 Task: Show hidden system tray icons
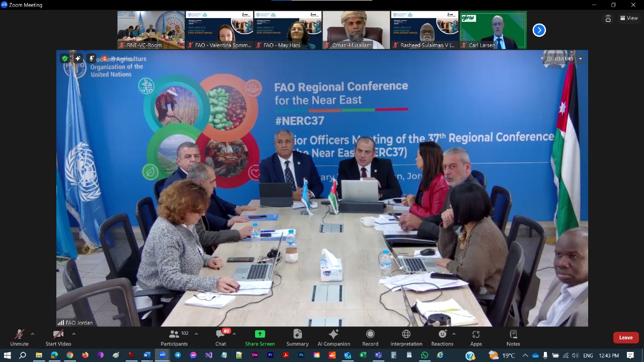pyautogui.click(x=525, y=355)
